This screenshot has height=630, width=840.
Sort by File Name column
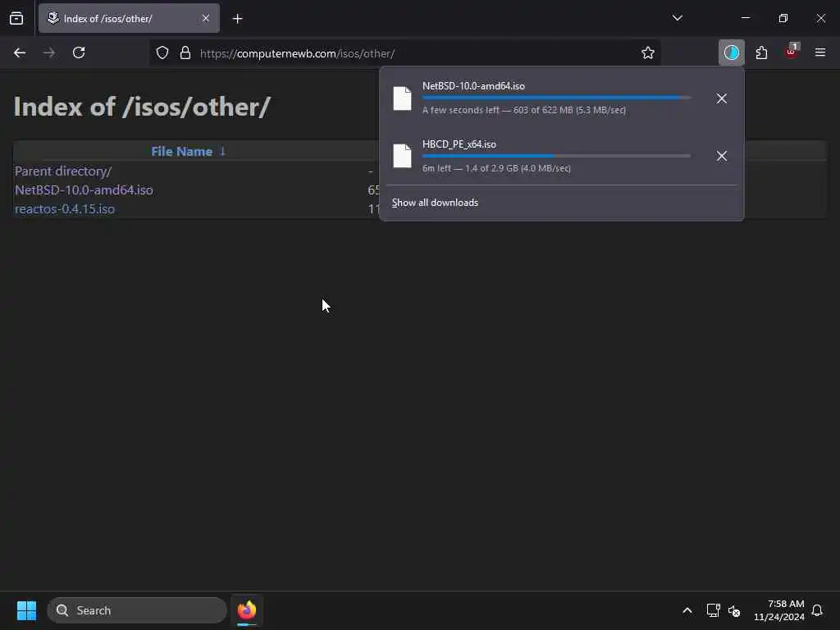(181, 152)
